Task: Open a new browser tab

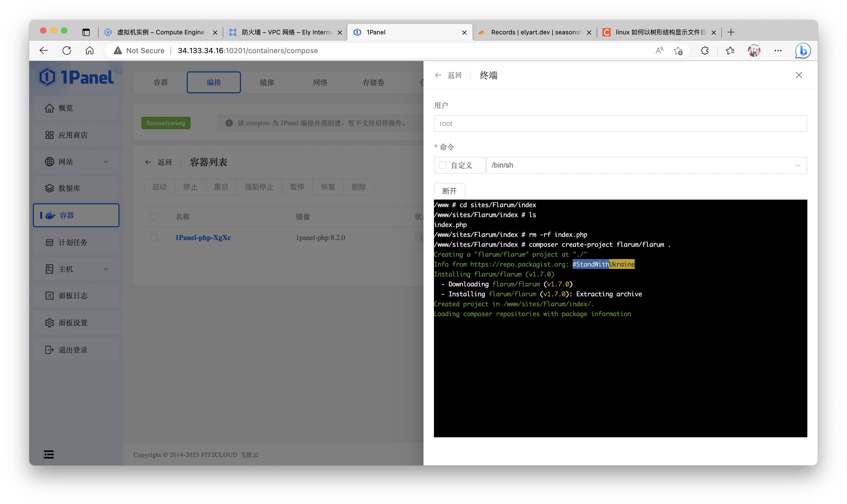Action: coord(731,32)
